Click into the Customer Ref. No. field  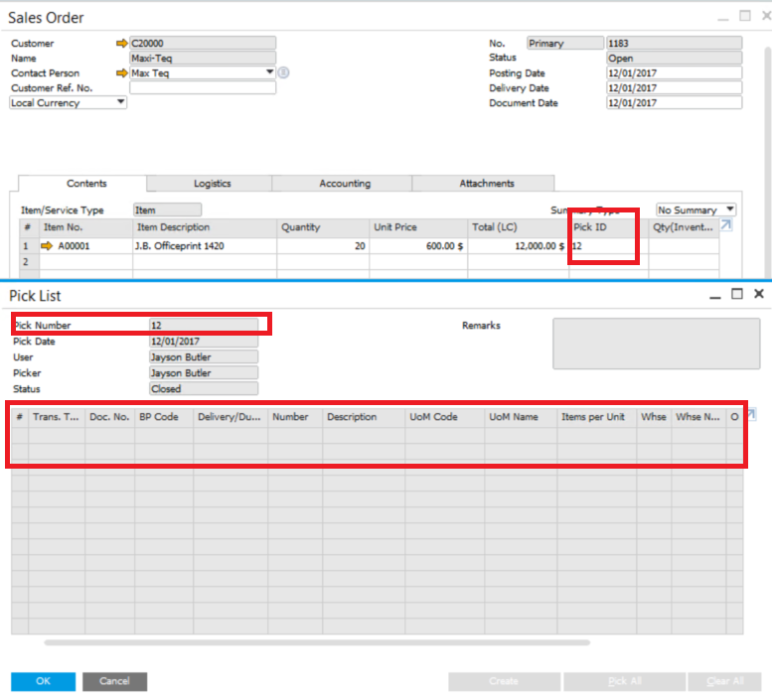coord(203,88)
